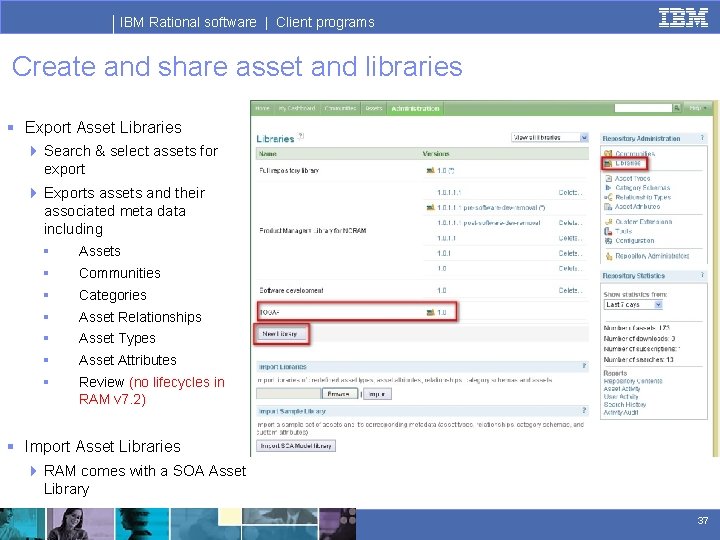Open the Activity Audit report
The width and height of the screenshot is (720, 540).
tap(621, 412)
